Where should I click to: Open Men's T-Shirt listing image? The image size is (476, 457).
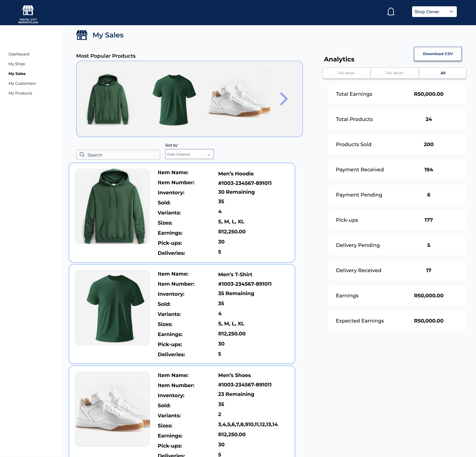click(112, 308)
